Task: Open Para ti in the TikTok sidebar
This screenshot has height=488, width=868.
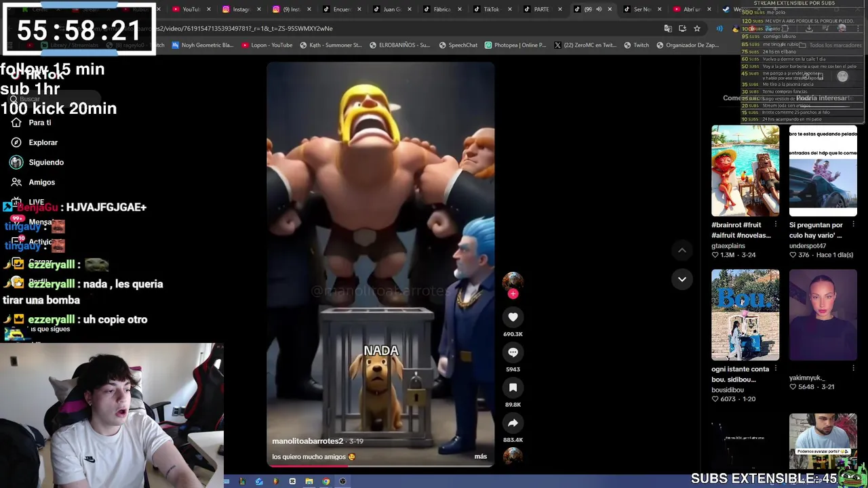Action: pos(40,123)
